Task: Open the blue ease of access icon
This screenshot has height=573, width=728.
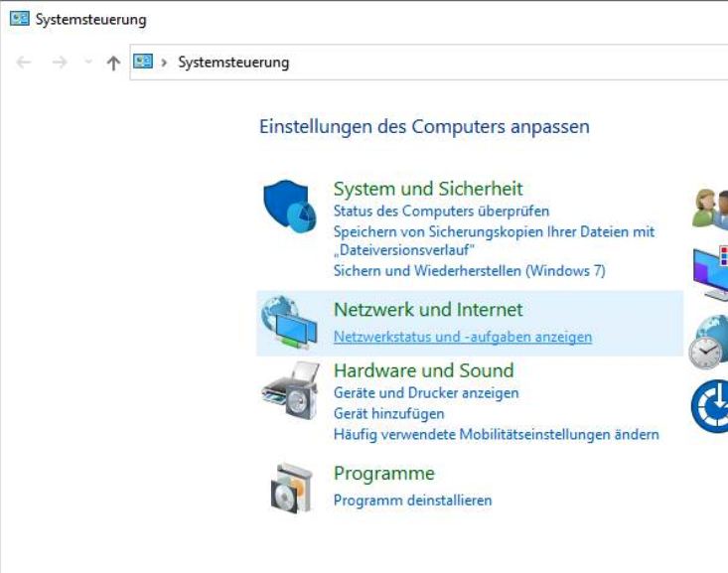Action: 710,407
